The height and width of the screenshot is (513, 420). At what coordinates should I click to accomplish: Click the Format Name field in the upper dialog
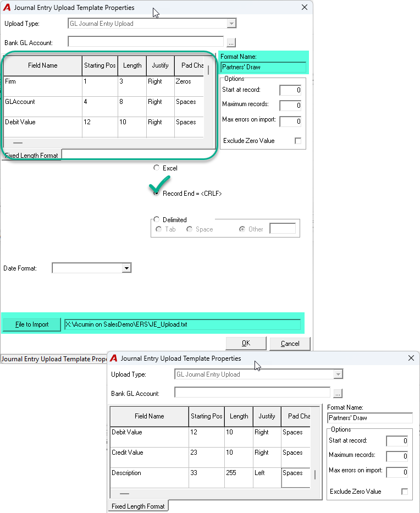pyautogui.click(x=263, y=67)
